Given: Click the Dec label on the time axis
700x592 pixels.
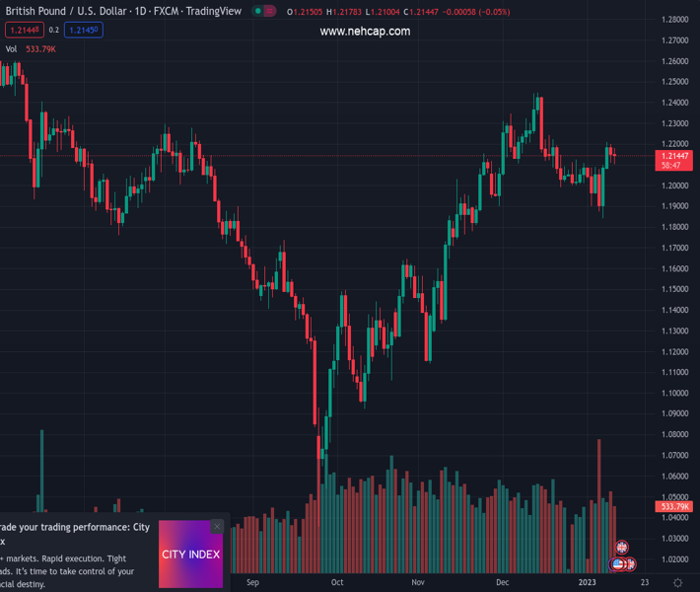Looking at the screenshot, I should coord(503,582).
